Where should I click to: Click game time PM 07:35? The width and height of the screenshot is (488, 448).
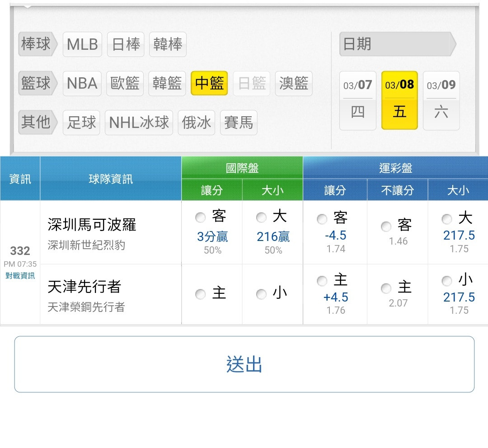tap(20, 264)
